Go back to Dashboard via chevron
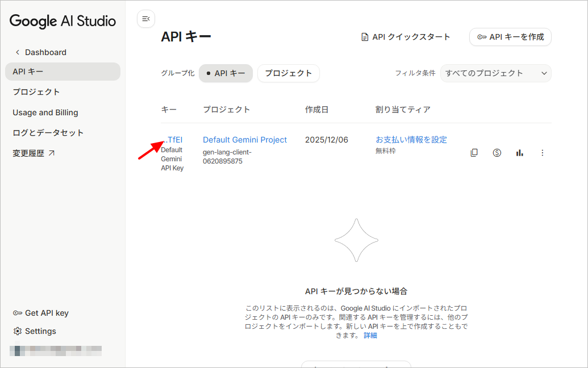This screenshot has width=588, height=368. [x=17, y=52]
